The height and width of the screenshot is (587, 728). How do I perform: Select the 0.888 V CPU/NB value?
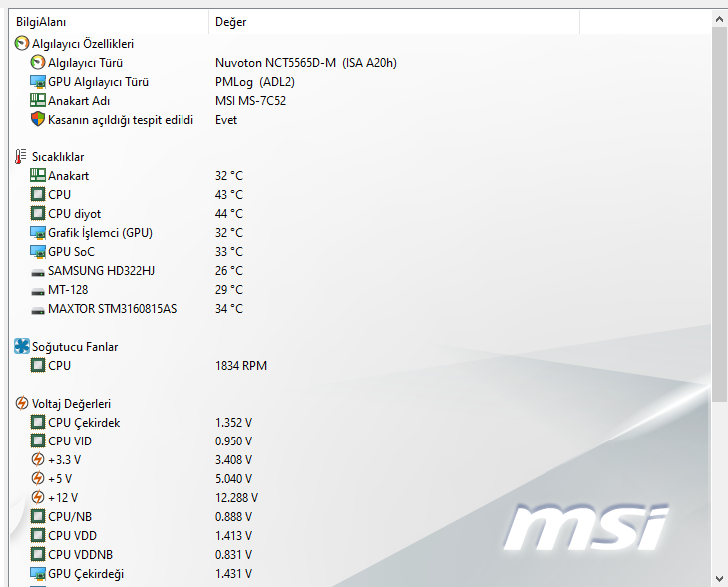pyautogui.click(x=233, y=517)
